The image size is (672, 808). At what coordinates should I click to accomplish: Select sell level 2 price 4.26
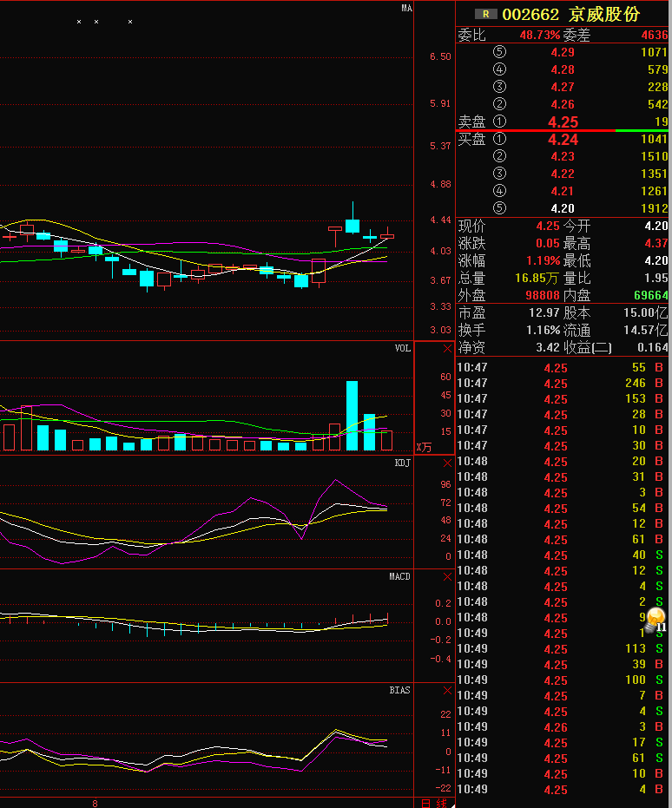pyautogui.click(x=563, y=105)
